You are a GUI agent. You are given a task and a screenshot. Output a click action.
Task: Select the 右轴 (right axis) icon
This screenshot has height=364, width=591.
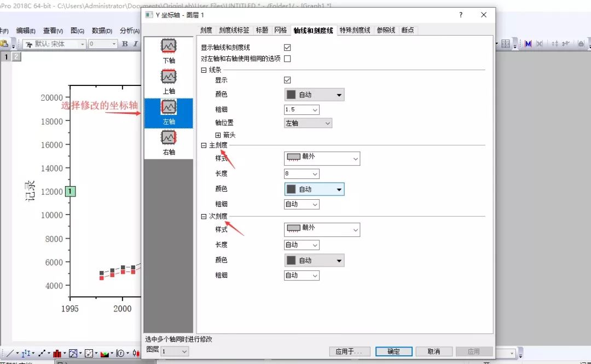pyautogui.click(x=169, y=137)
